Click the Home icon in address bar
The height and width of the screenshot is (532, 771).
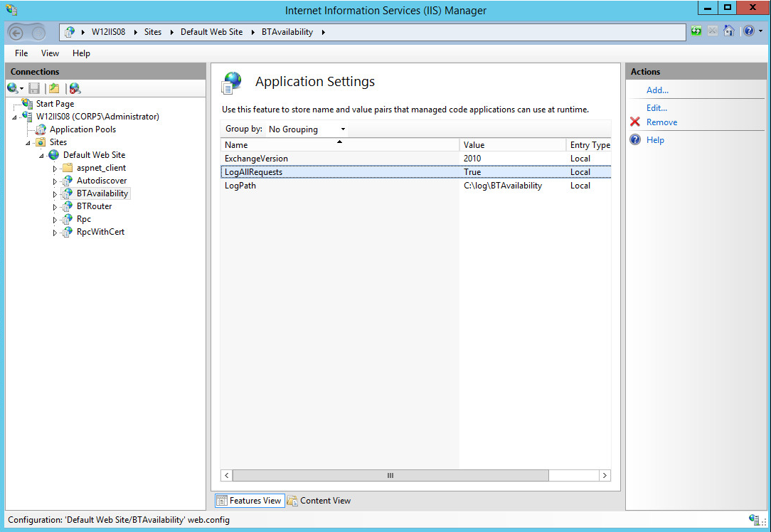728,31
